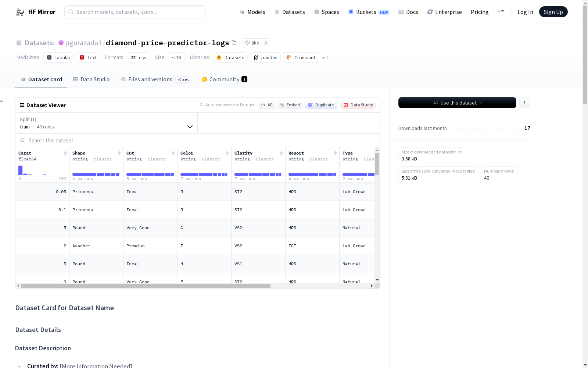Go to Spaces in the top navigation
The image size is (588, 368).
point(327,12)
